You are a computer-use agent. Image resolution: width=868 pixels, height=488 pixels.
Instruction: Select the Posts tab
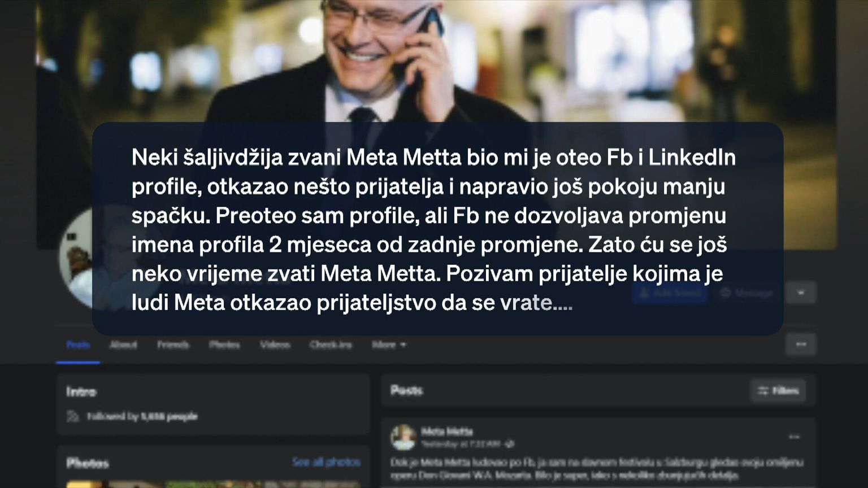coord(78,345)
